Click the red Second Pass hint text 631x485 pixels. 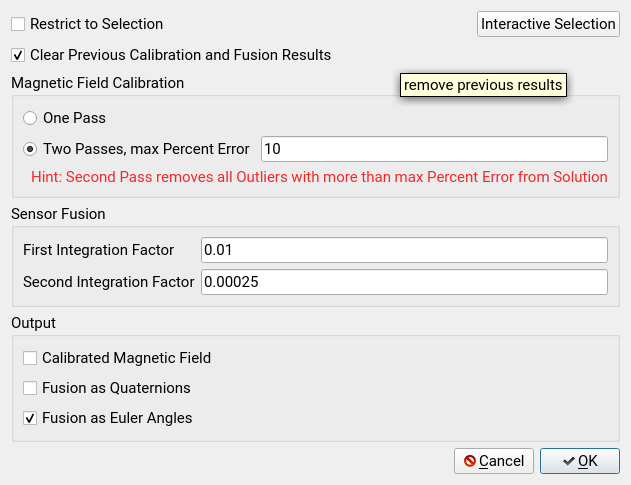[x=319, y=177]
